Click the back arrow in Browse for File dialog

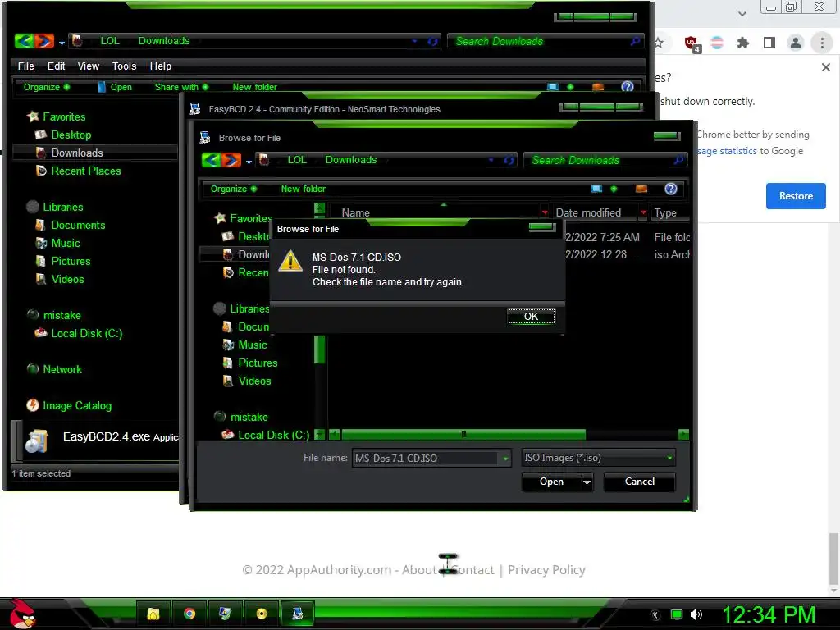[211, 160]
